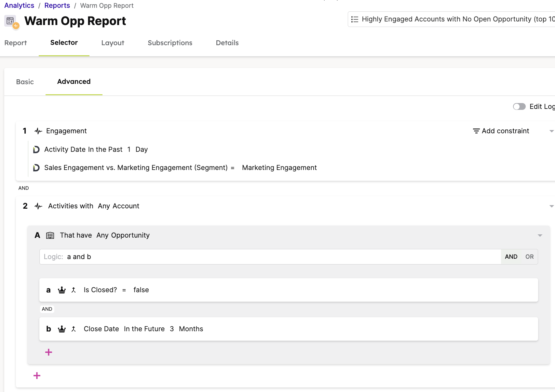Image resolution: width=555 pixels, height=392 pixels.
Task: Go to Reports breadcrumb link
Action: (x=57, y=6)
